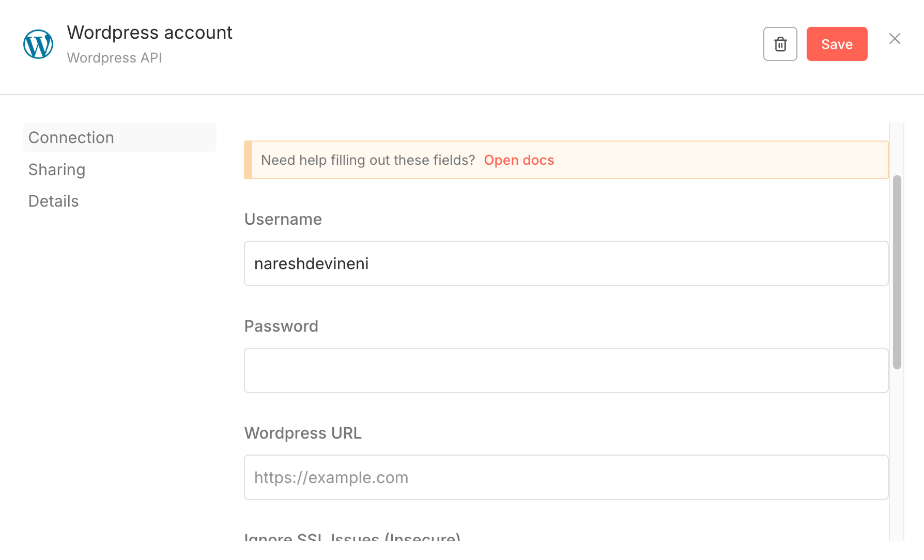Click into the empty Password field
This screenshot has height=560, width=924.
point(566,370)
